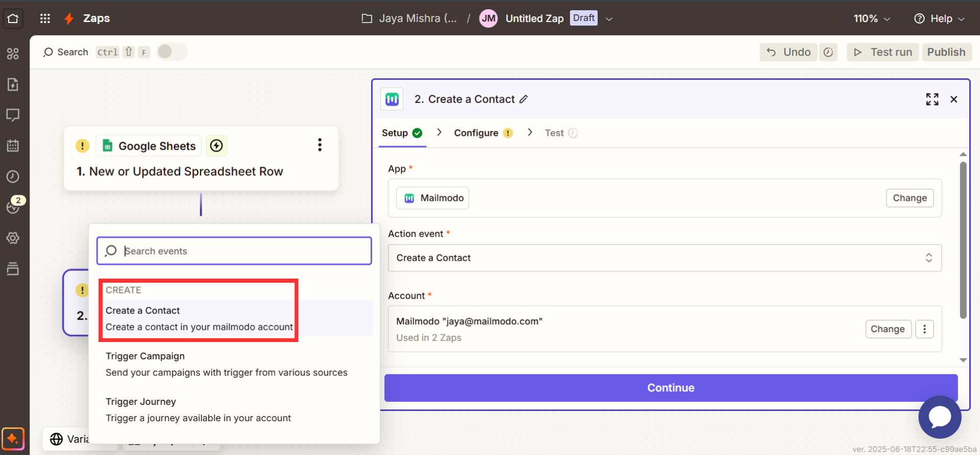Click the scrollbar down arrow

963,360
